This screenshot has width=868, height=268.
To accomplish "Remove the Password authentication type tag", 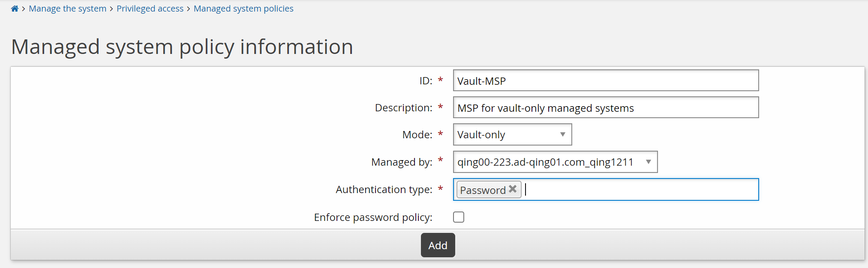I will 513,189.
